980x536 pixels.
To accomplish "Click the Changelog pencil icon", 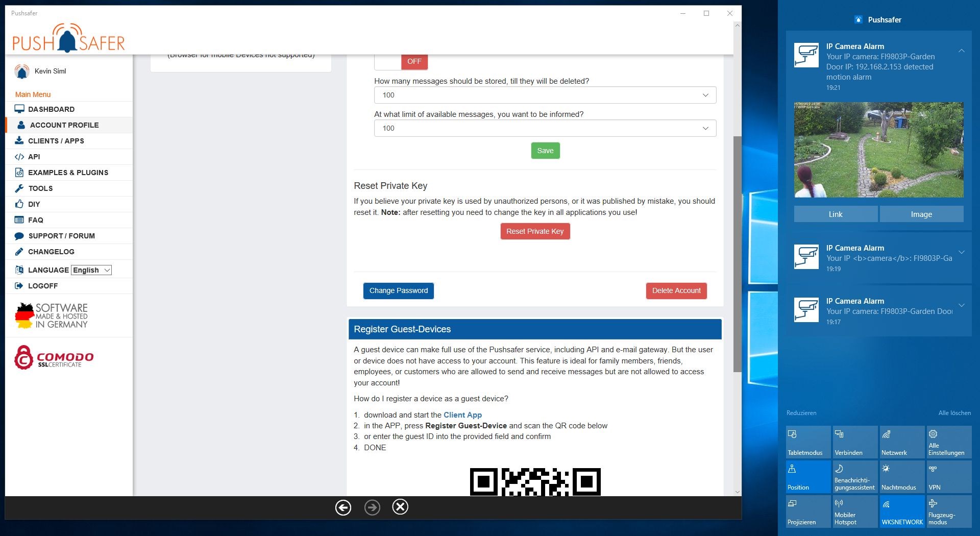I will pyautogui.click(x=19, y=252).
